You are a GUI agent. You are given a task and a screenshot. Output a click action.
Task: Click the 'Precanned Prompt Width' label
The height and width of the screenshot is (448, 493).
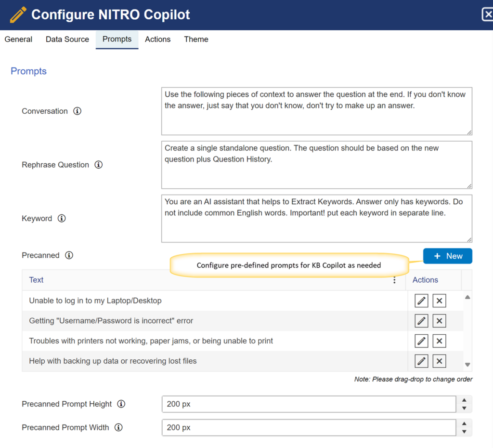(65, 428)
